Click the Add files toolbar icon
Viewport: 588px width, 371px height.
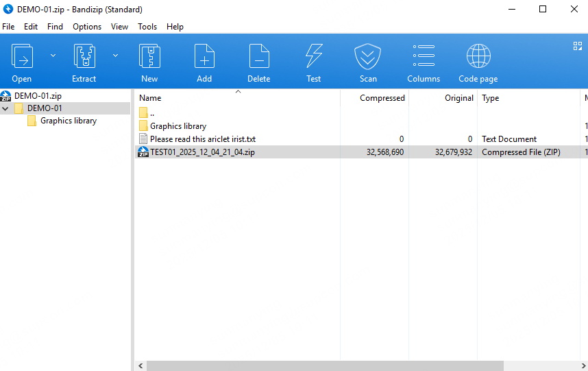204,56
